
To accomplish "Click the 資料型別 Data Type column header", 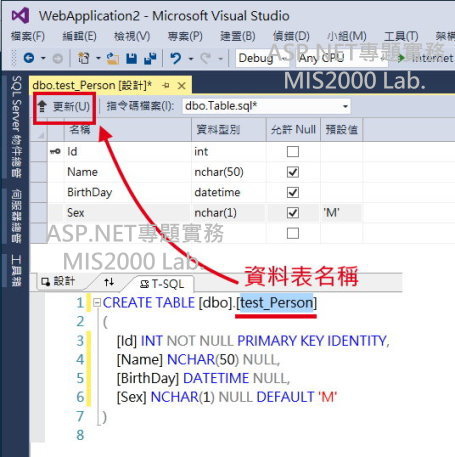I will point(229,129).
